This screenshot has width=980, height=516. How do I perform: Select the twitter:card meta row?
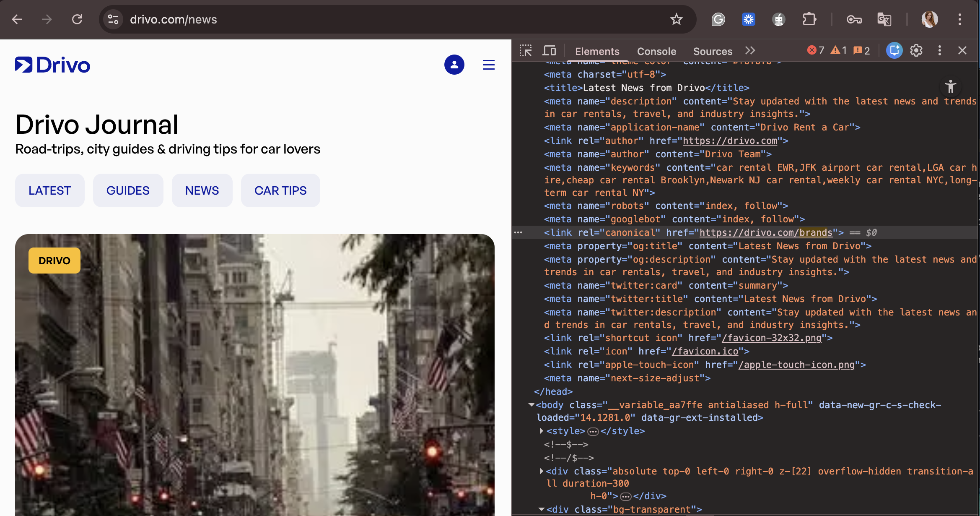[x=745, y=285]
